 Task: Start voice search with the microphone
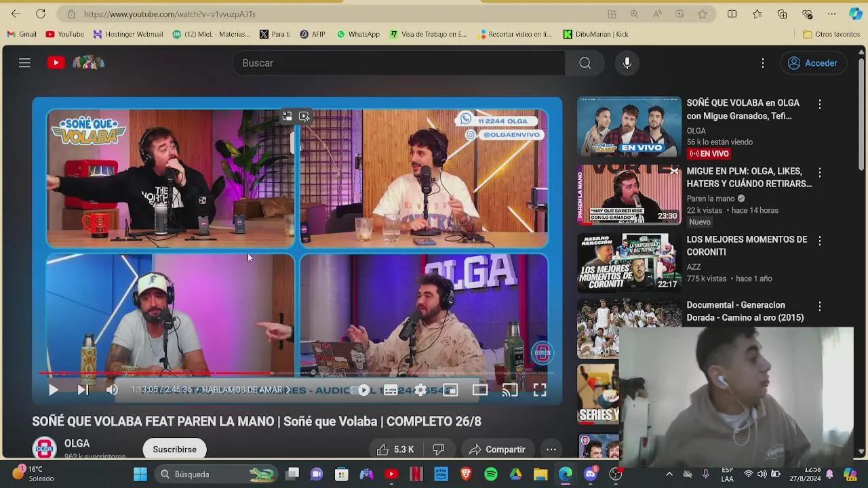pos(627,63)
